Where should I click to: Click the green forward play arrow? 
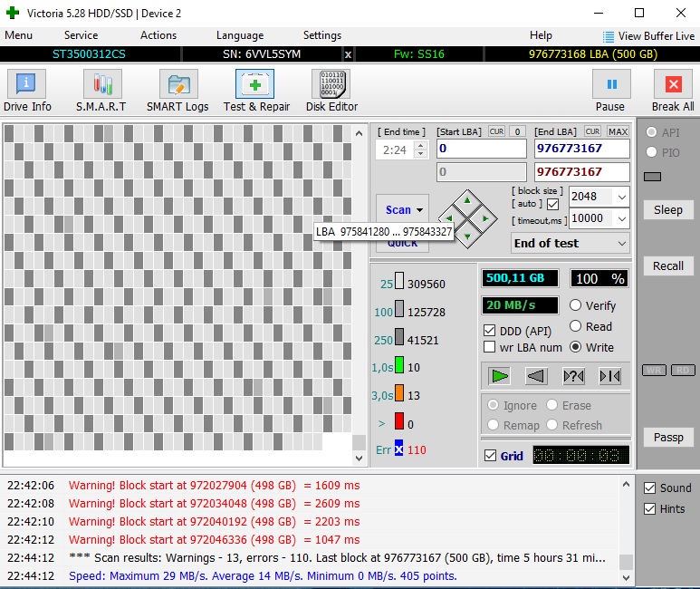click(x=499, y=376)
